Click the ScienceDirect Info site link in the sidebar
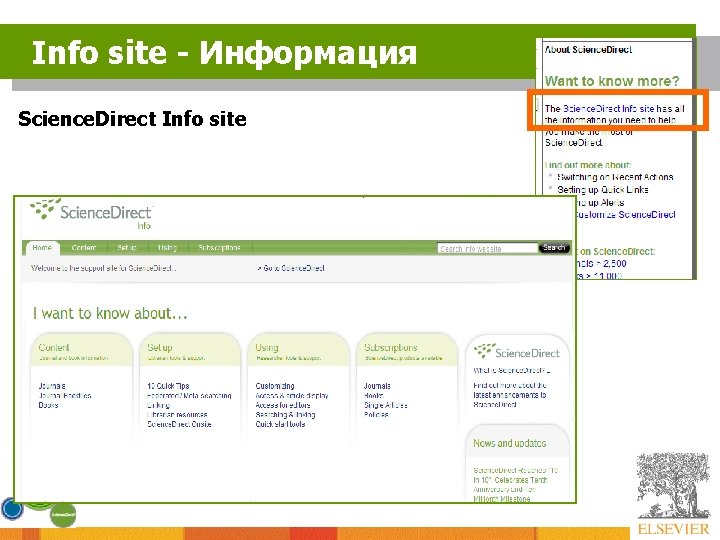 [608, 109]
